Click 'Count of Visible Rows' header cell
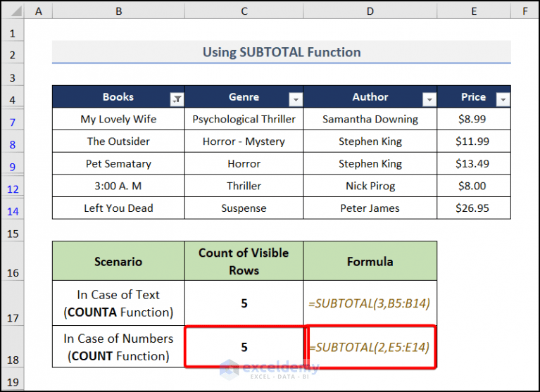Screen dimensions: 540x392 (244, 261)
